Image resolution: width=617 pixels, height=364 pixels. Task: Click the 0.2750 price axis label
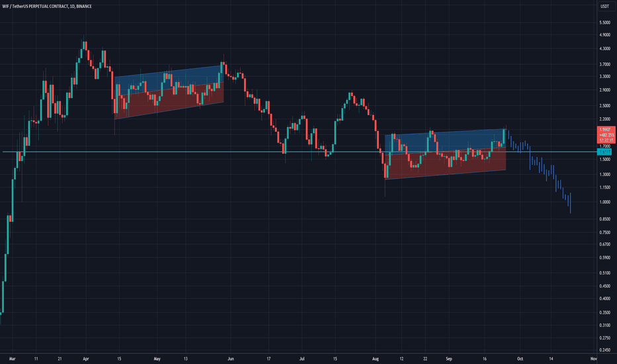click(x=604, y=338)
